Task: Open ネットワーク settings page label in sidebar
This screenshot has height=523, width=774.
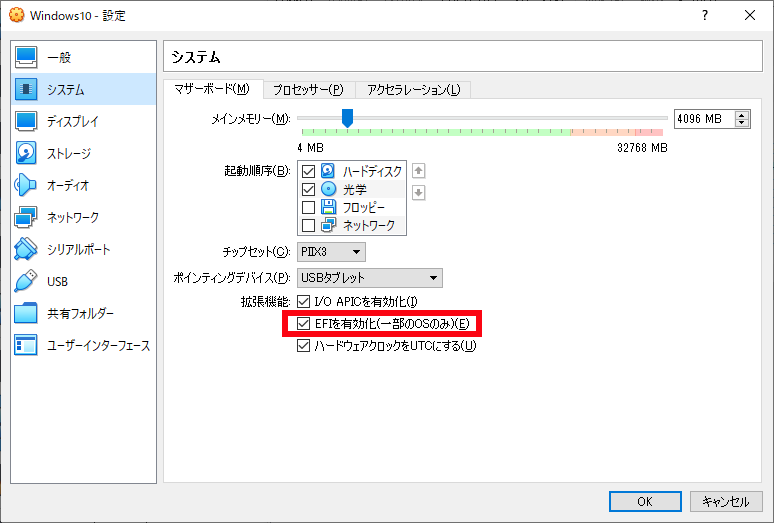Action: click(x=73, y=218)
